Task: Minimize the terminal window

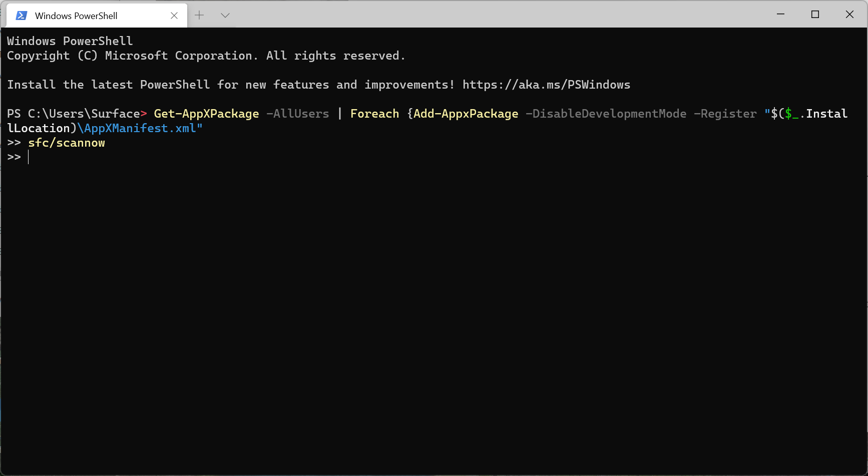Action: pos(780,15)
